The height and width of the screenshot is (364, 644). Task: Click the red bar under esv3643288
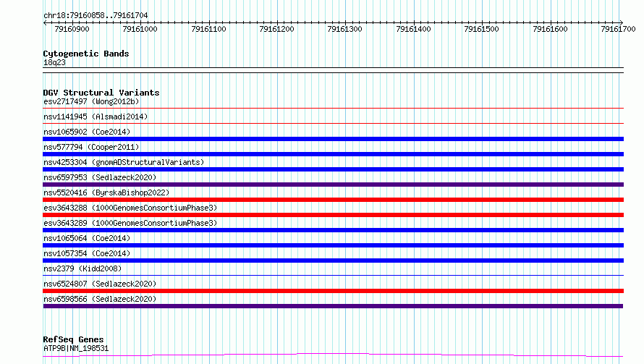pyautogui.click(x=333, y=215)
